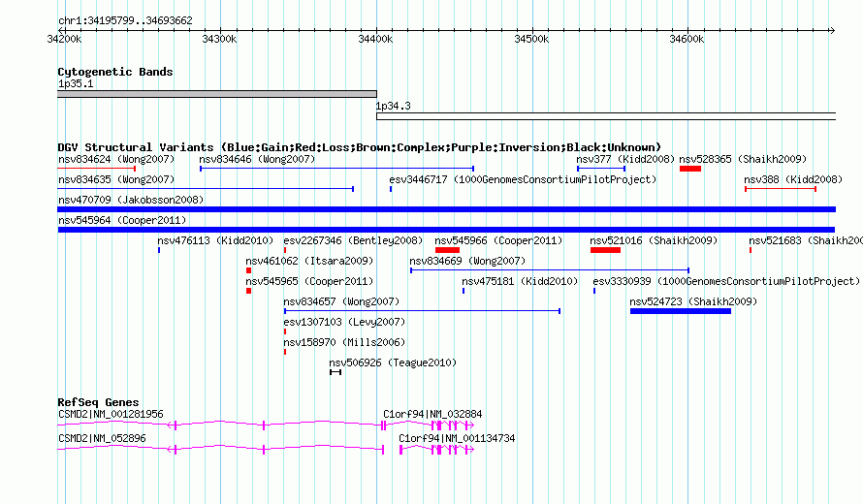Open the CSMD2|NM_052896 gene label

pyautogui.click(x=102, y=438)
